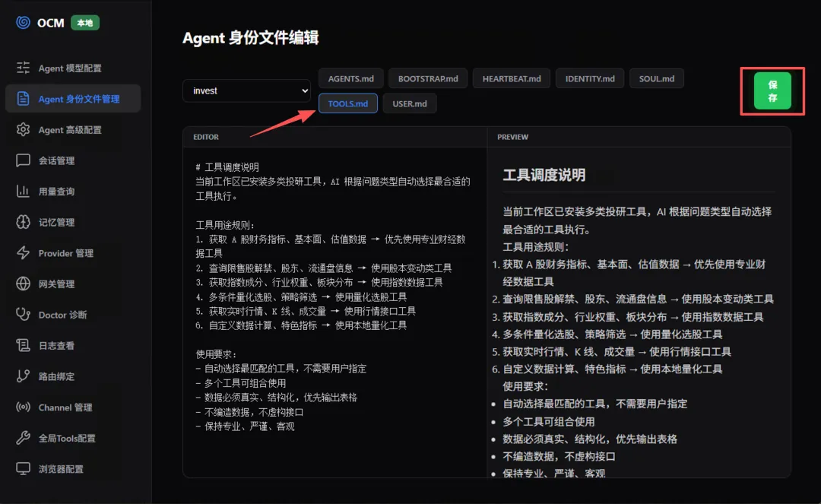Click editor line '- 多个工具可组合使用'
The image size is (821, 504).
[x=241, y=383]
